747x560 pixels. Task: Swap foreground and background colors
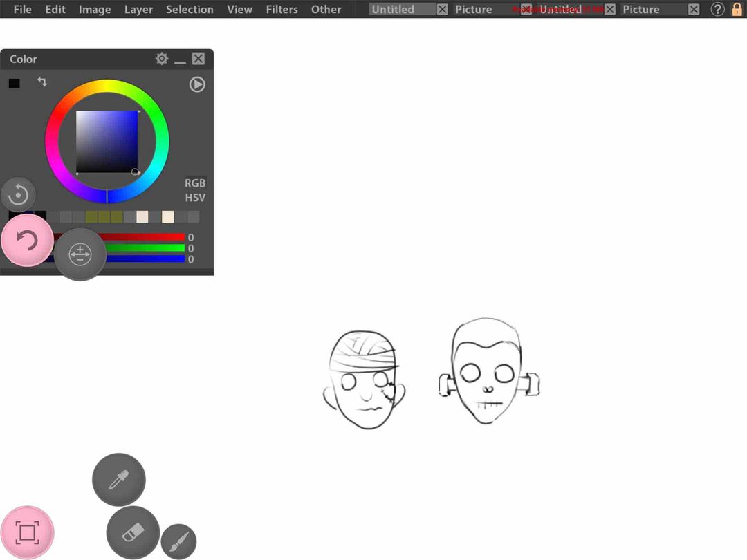[42, 82]
